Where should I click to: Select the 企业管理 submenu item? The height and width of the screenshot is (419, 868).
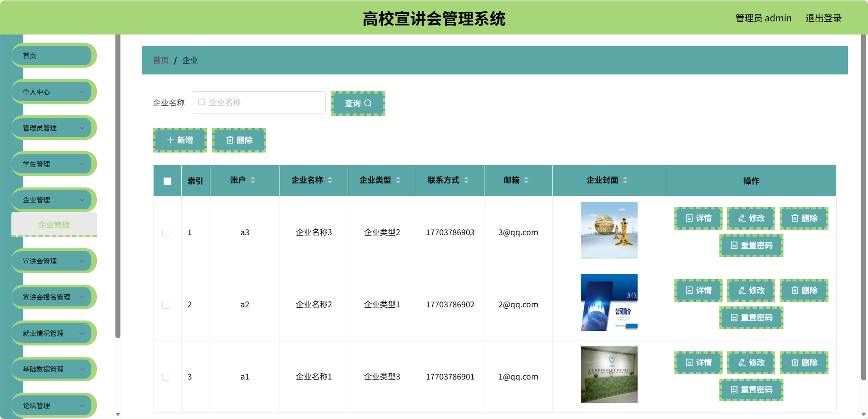[x=54, y=225]
